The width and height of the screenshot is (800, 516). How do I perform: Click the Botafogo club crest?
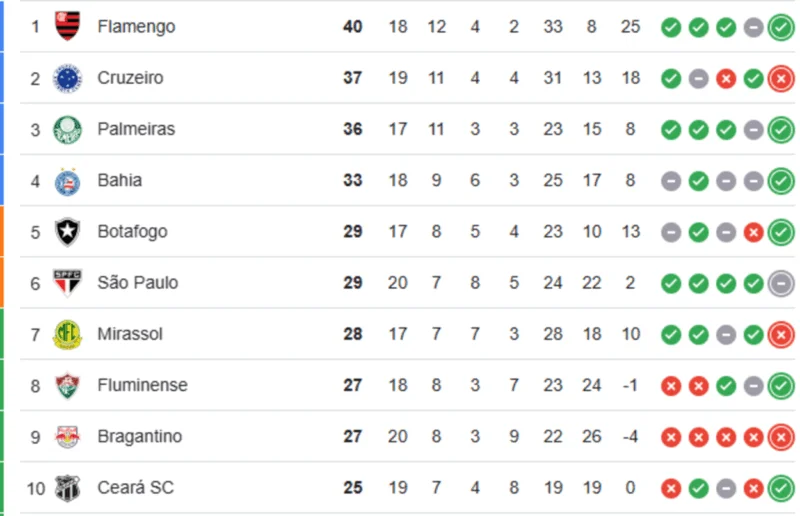tap(67, 232)
